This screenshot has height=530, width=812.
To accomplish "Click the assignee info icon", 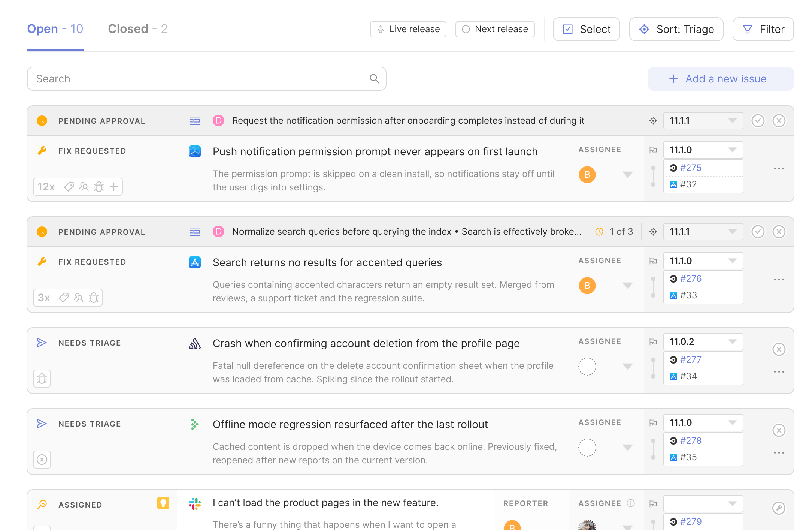I will click(631, 503).
